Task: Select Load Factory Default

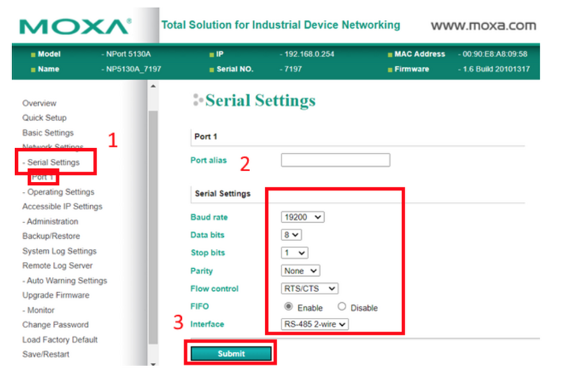Action: point(60,339)
